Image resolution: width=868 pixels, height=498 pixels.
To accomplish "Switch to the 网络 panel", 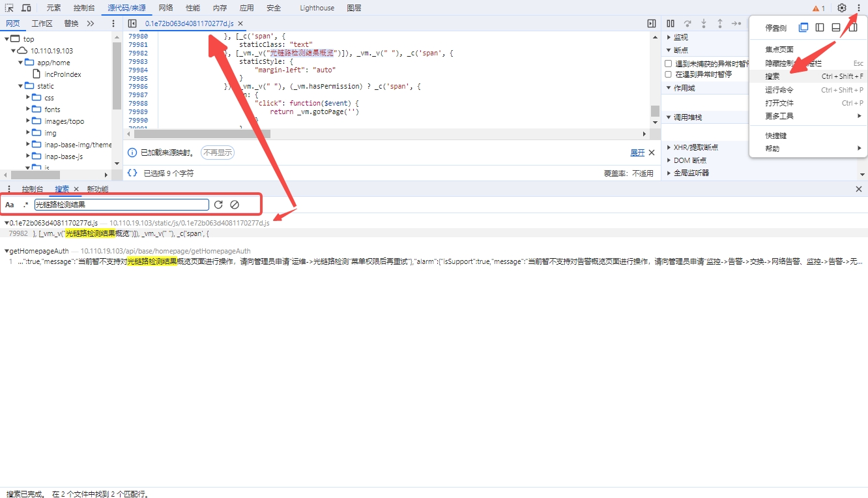I will click(x=166, y=8).
